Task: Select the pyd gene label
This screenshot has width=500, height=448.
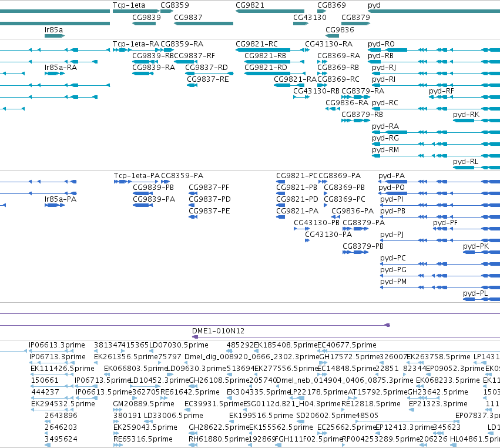Action: (374, 5)
